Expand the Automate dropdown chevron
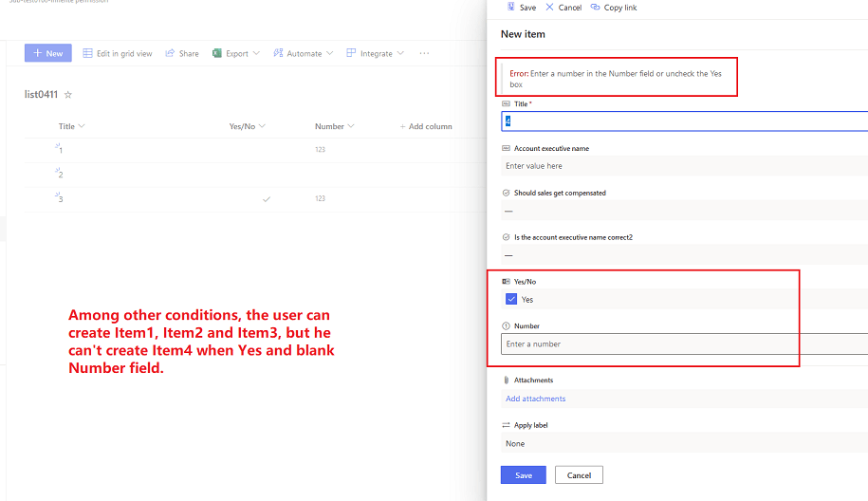 coord(330,53)
